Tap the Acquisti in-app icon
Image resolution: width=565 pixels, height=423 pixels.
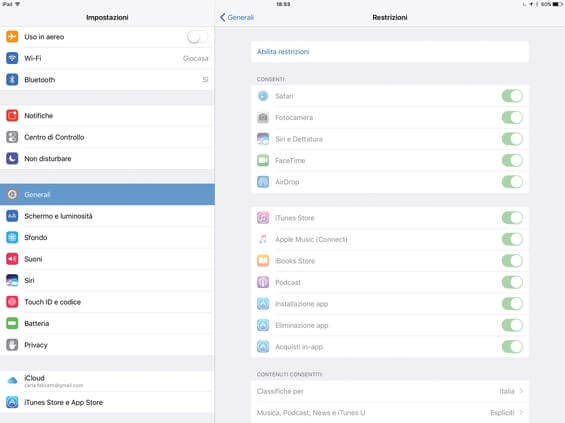point(263,347)
